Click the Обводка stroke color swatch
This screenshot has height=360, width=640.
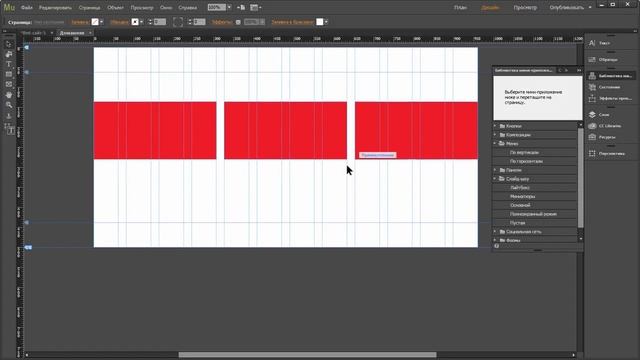(135, 22)
